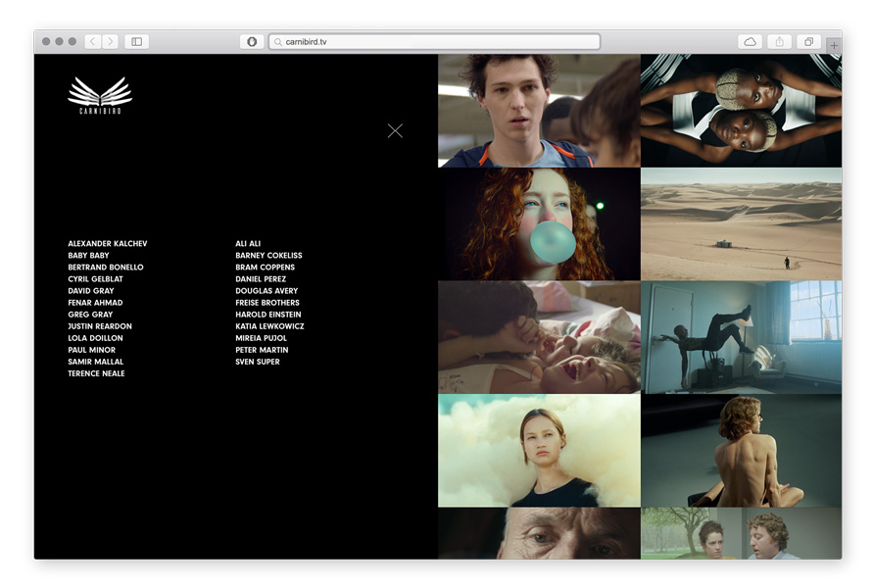Screen dimensions: 873x588
Task: Open Lola Doillon's director page
Action: [95, 338]
